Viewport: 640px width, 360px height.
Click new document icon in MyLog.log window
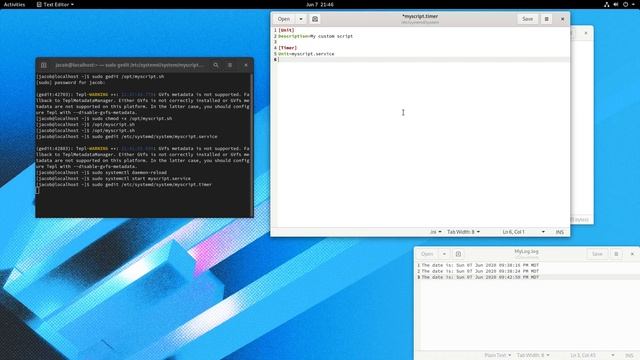click(x=458, y=254)
